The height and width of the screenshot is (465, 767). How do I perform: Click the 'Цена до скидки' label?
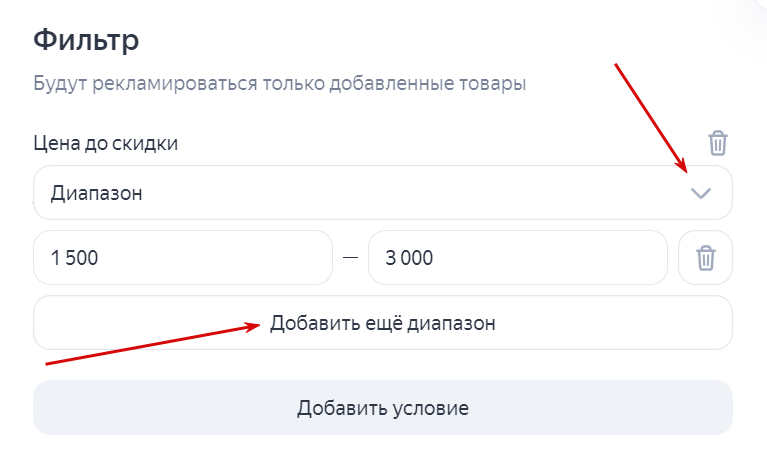[106, 144]
